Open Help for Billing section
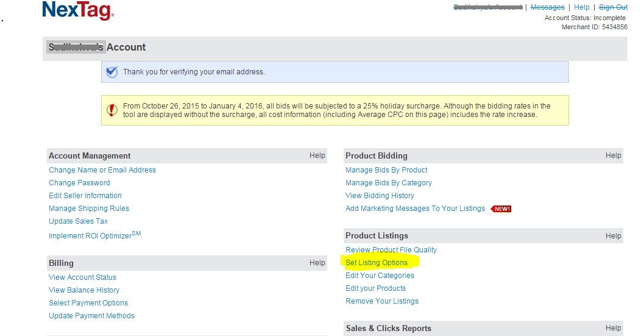Image resolution: width=644 pixels, height=336 pixels. tap(317, 262)
